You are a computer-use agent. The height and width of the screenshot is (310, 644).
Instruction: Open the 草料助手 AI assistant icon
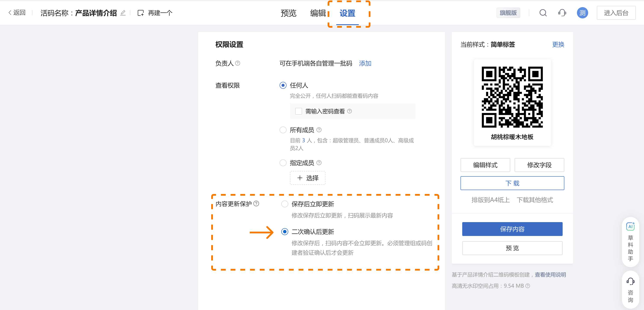click(x=630, y=226)
